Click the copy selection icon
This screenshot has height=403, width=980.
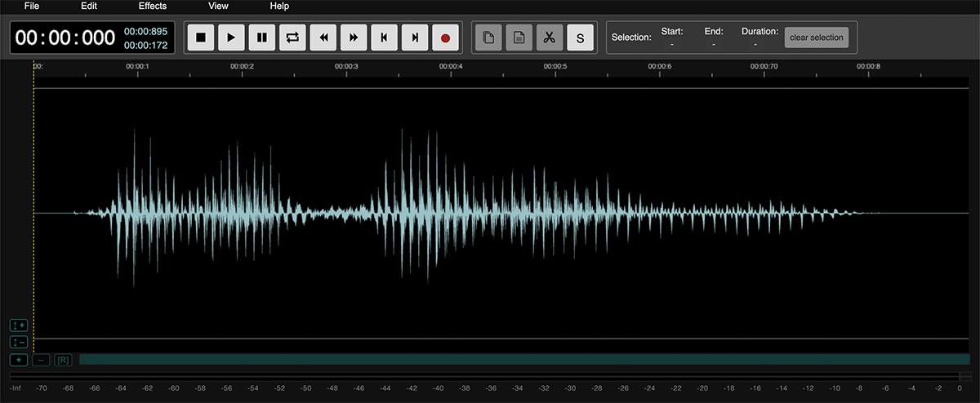(x=488, y=38)
